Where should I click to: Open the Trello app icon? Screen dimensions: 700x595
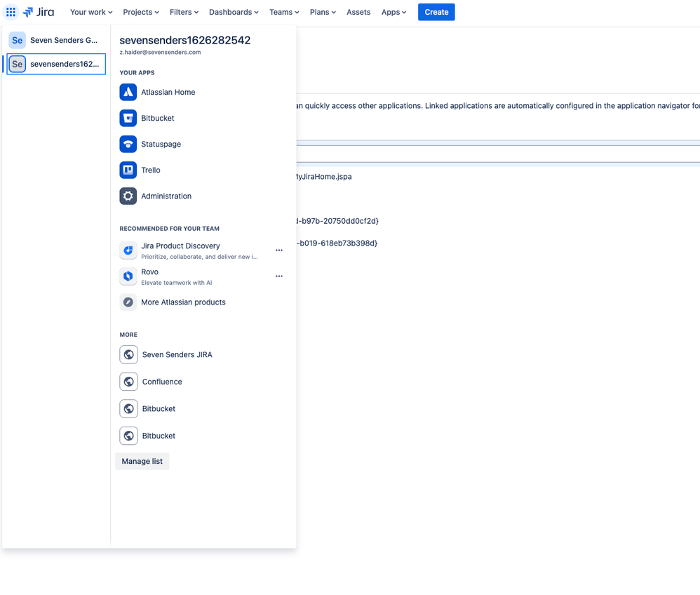point(128,170)
